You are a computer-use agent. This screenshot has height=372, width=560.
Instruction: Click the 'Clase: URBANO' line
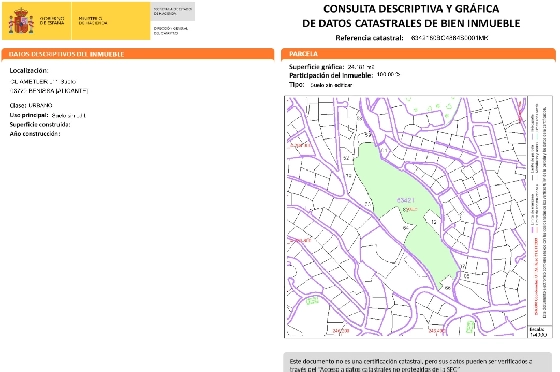point(31,105)
